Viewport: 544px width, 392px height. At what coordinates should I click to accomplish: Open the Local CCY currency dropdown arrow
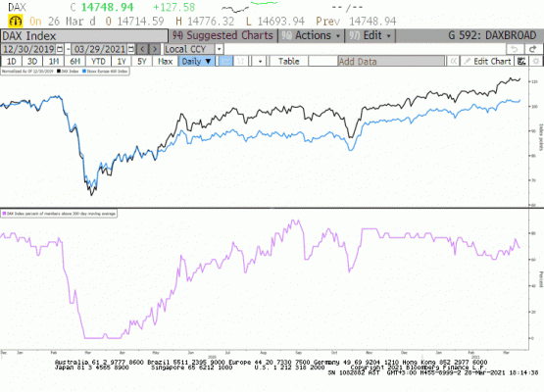[x=219, y=49]
